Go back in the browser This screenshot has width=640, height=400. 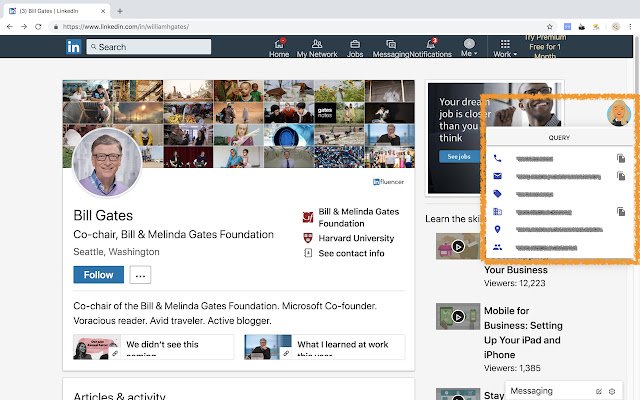point(10,27)
